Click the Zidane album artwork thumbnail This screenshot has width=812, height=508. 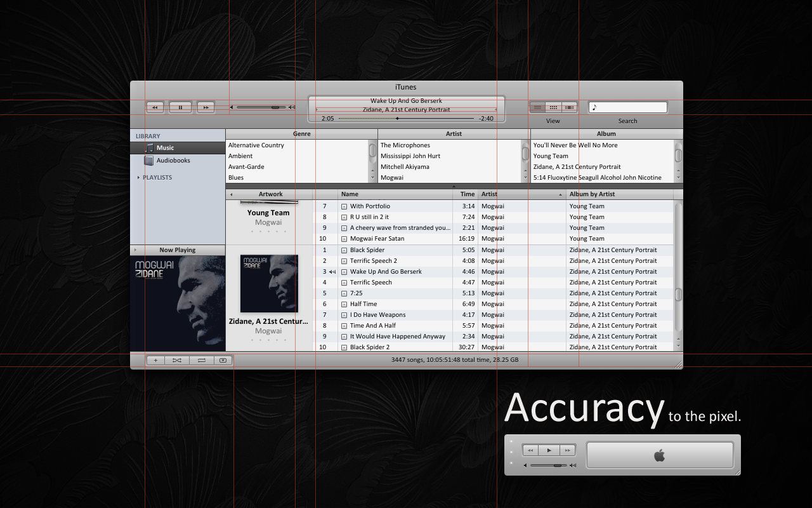tap(269, 283)
